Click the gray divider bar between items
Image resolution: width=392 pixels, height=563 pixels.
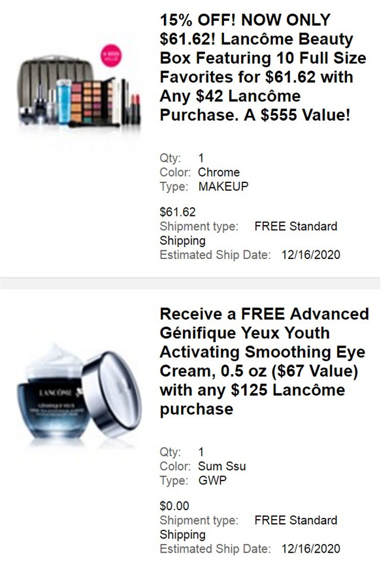pyautogui.click(x=190, y=283)
